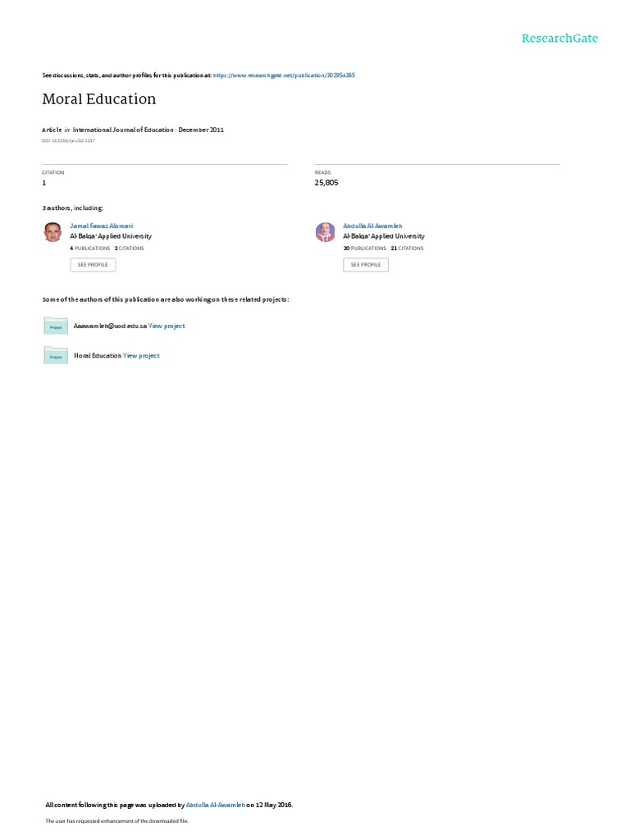The height and width of the screenshot is (840, 630).
Task: Click SEE PROFILE under Abdulla Al-Awamleh
Action: 366,265
